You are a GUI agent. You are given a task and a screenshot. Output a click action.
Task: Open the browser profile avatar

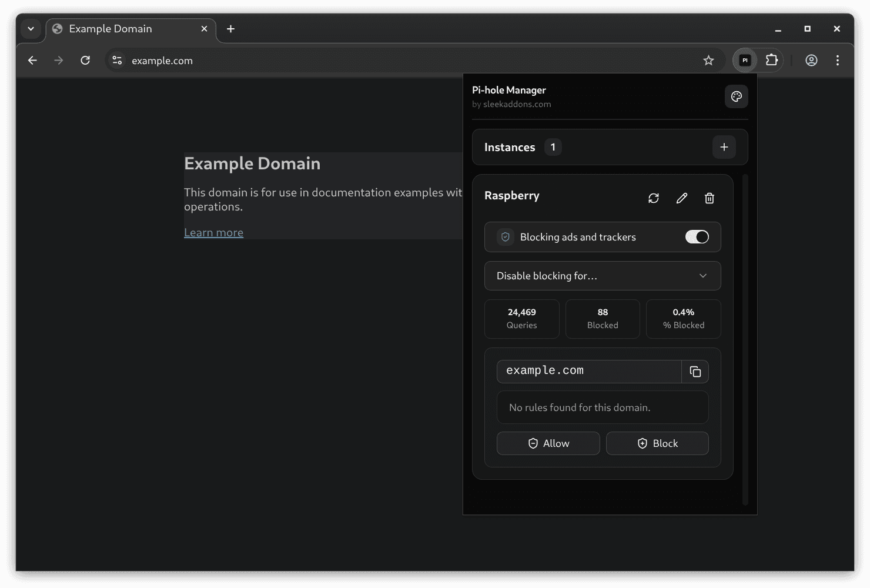pyautogui.click(x=811, y=60)
